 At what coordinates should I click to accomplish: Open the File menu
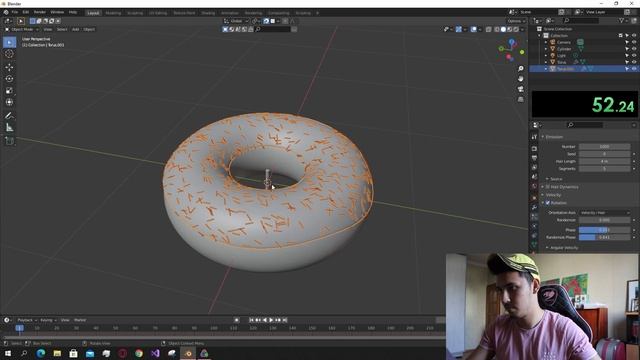15,13
